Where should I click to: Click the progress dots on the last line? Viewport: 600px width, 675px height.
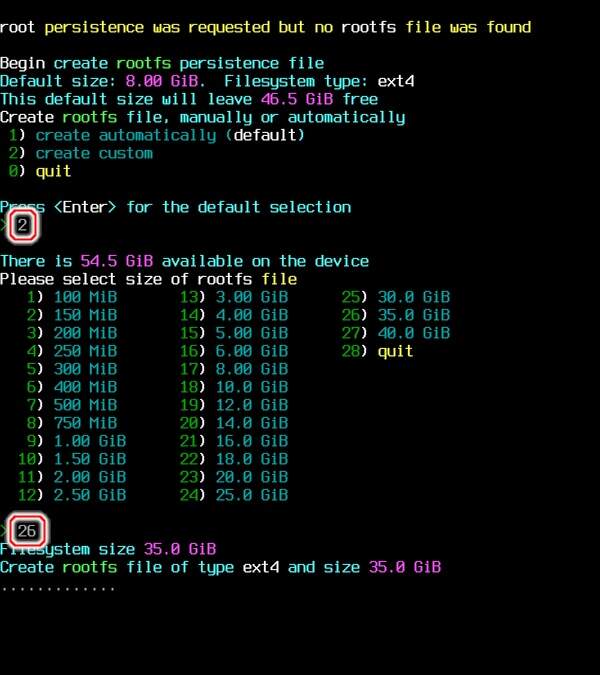click(58, 587)
